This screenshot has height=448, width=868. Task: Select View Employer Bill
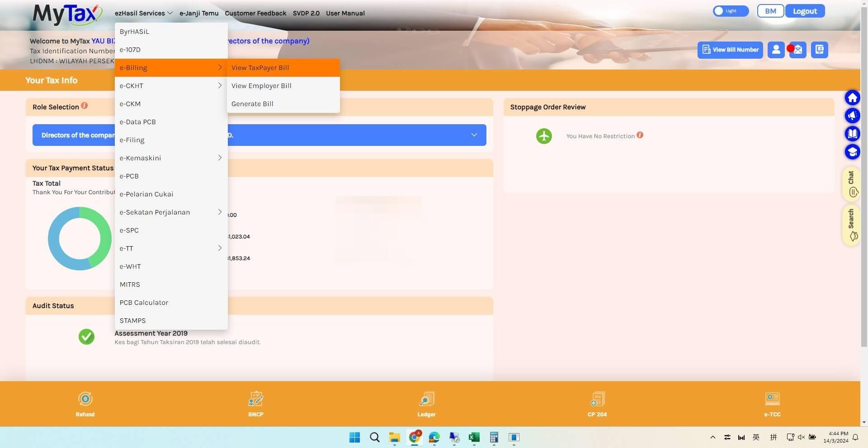pyautogui.click(x=283, y=86)
